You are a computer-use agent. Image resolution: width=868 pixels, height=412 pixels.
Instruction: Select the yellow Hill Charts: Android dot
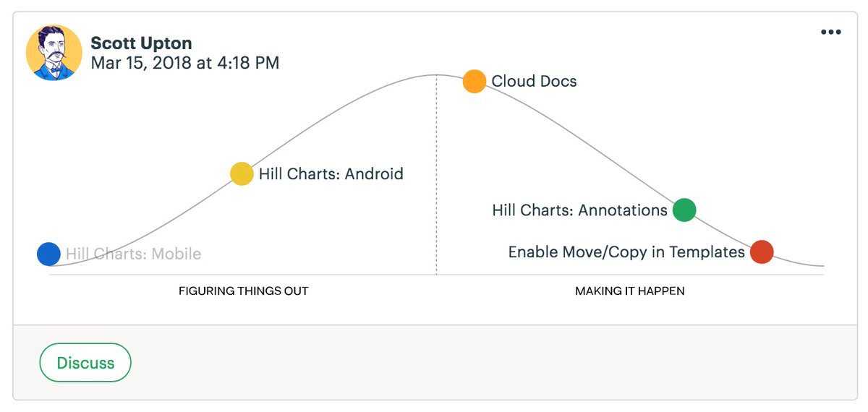pyautogui.click(x=242, y=174)
